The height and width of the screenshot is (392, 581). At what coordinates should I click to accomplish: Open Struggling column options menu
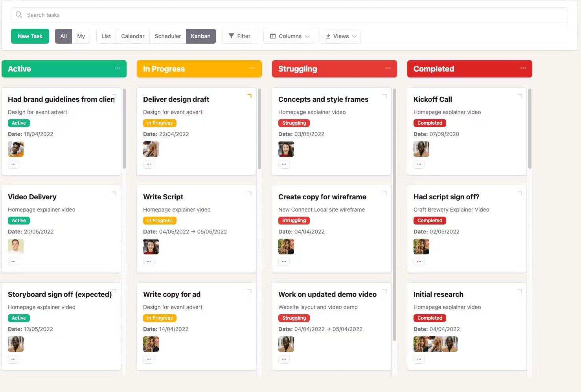[388, 68]
